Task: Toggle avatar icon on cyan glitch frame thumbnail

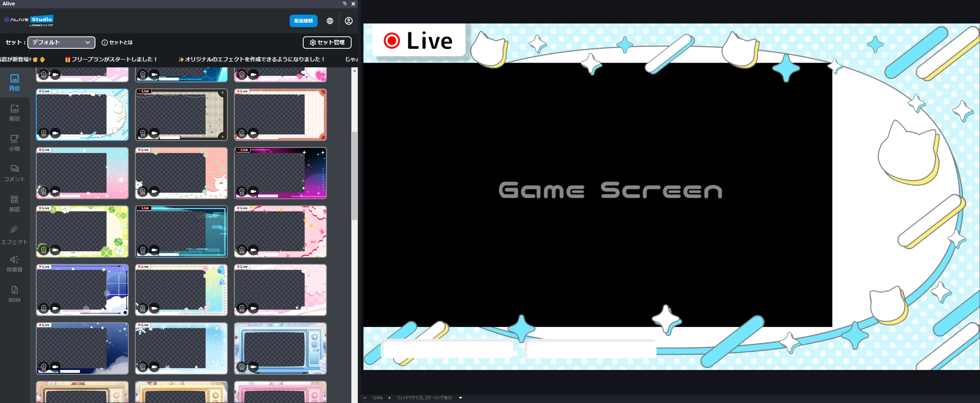Action: [143, 250]
